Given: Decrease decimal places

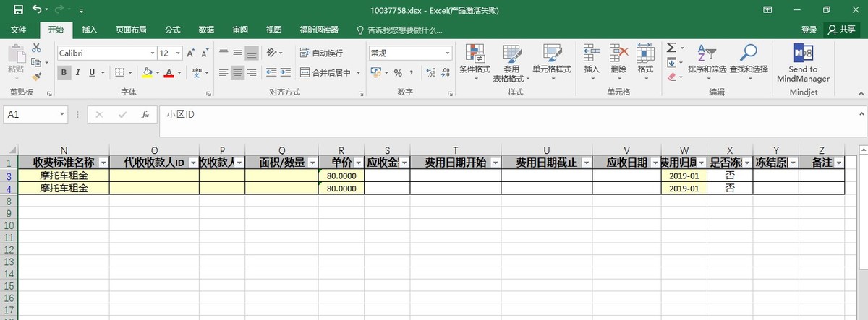Looking at the screenshot, I should point(446,73).
